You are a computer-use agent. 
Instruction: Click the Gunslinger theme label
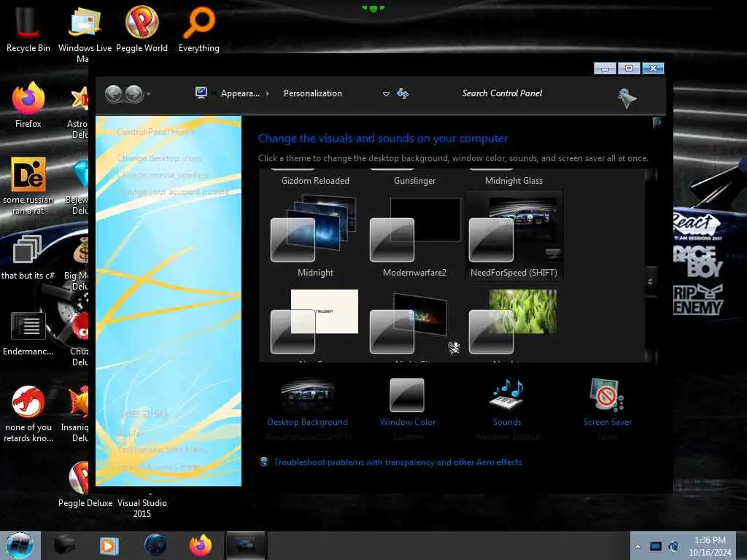(x=414, y=181)
